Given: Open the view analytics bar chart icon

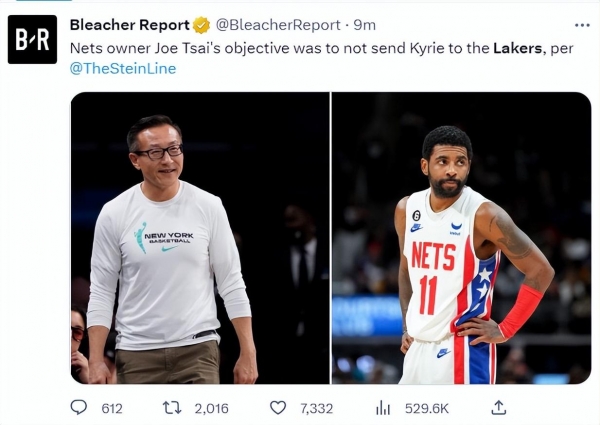Looking at the screenshot, I should point(383,408).
